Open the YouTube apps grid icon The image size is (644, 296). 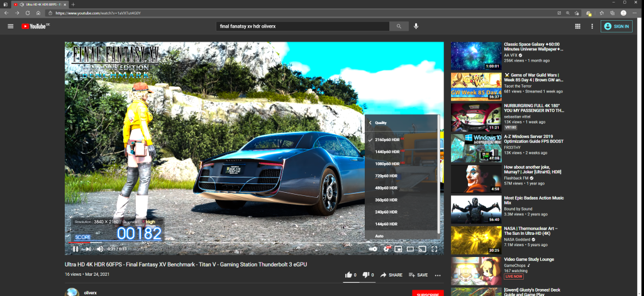(x=577, y=26)
